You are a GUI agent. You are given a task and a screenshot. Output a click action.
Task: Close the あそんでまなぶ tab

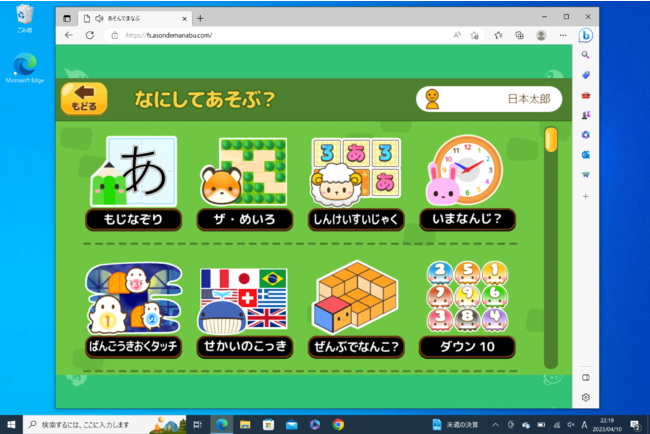(184, 19)
